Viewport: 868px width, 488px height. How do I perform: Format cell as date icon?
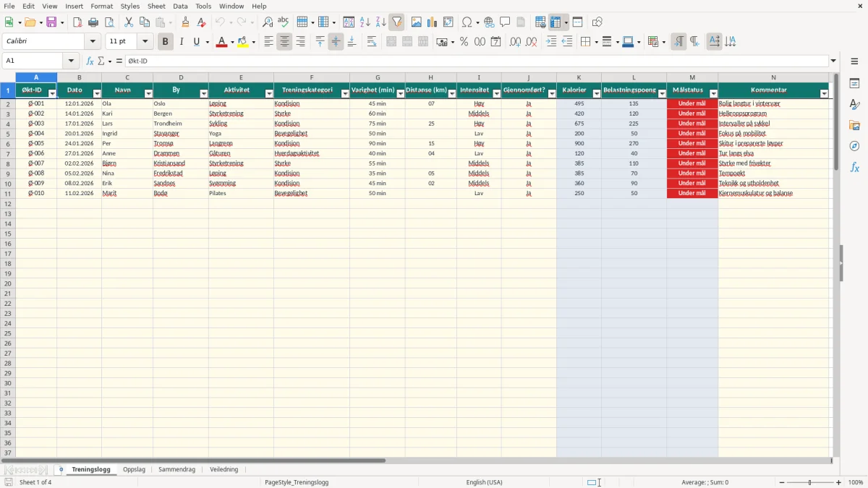495,42
